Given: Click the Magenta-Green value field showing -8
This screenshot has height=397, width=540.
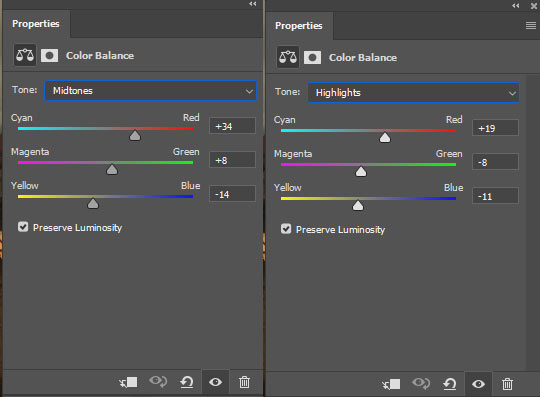Looking at the screenshot, I should click(x=495, y=162).
